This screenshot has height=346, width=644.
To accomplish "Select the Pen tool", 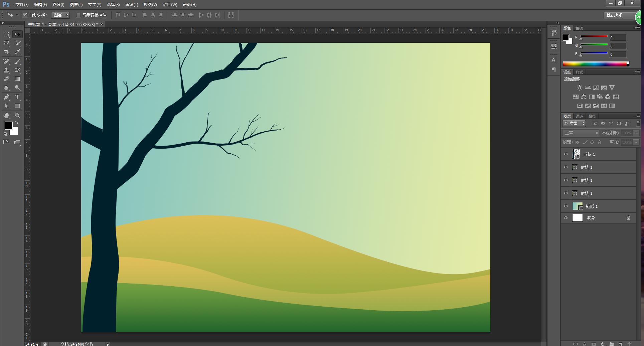I will (6, 97).
